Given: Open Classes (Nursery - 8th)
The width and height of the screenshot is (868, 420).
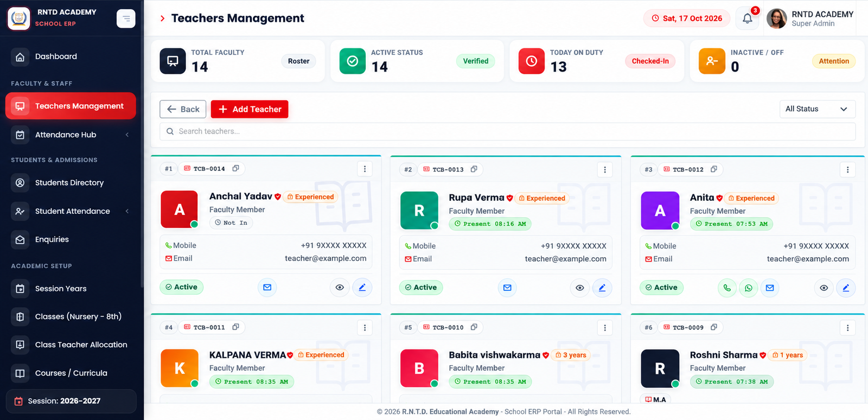Looking at the screenshot, I should pos(71,316).
